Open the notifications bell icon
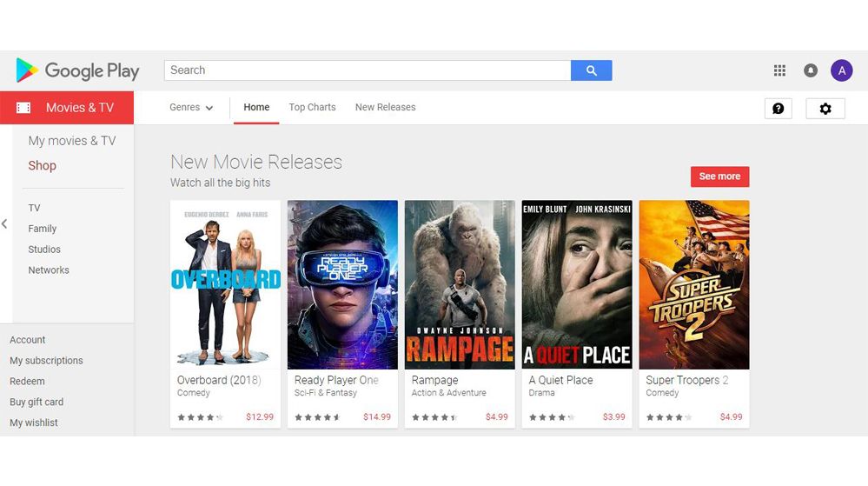868x486 pixels. coord(811,70)
